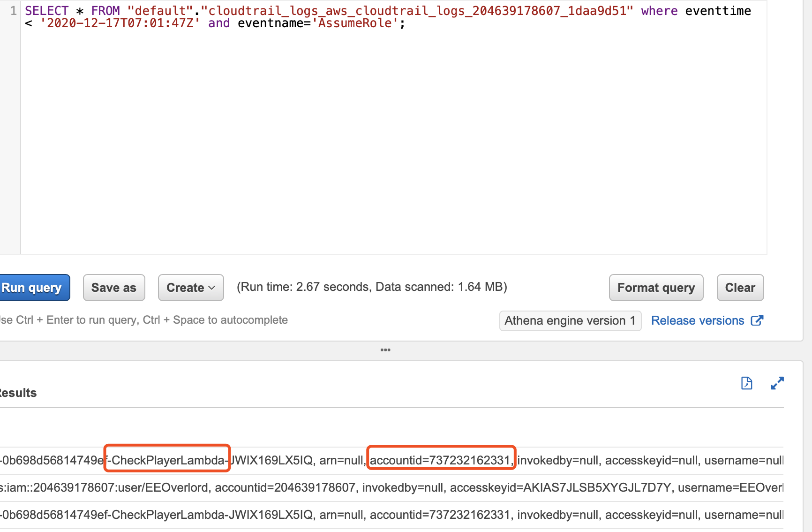Run the Athena query

tap(35, 288)
